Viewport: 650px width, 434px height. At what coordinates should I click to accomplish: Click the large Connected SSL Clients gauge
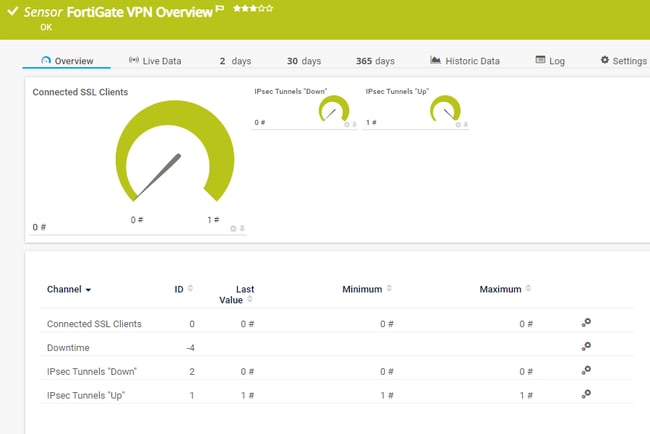coord(175,151)
